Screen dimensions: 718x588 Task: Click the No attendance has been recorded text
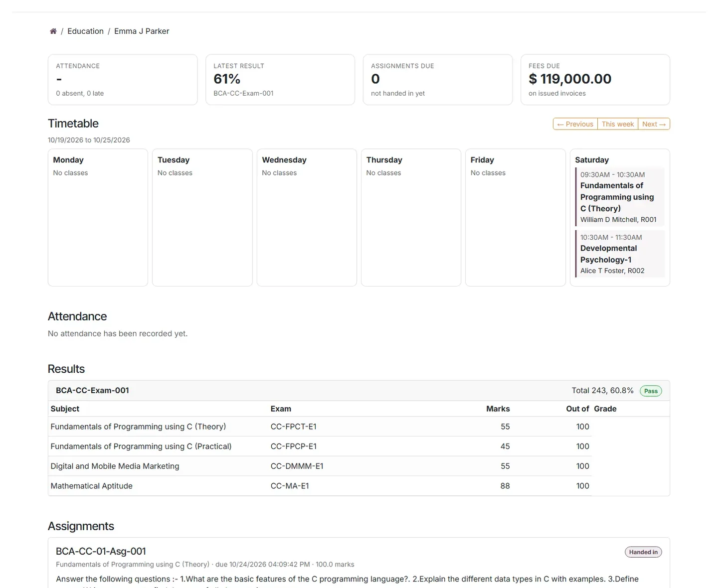coord(118,334)
